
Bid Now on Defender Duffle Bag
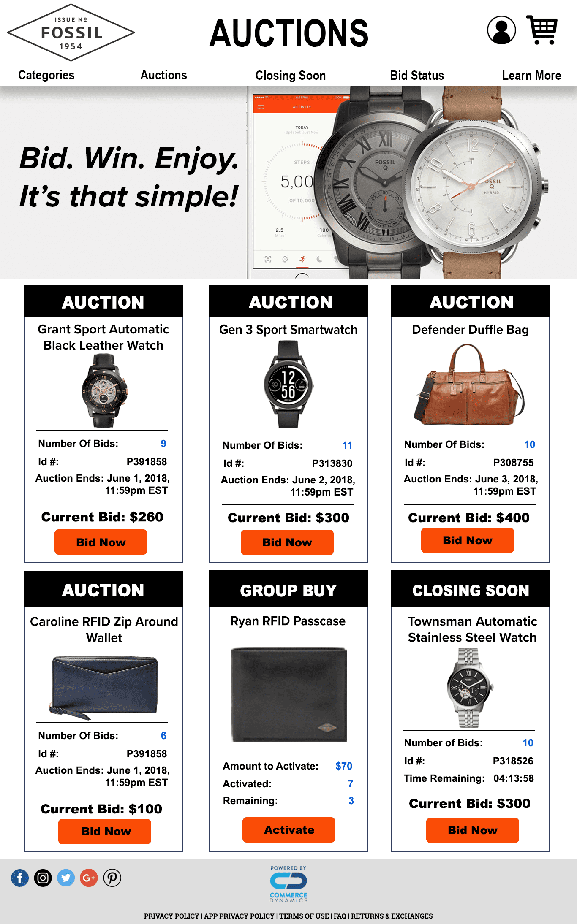click(468, 540)
